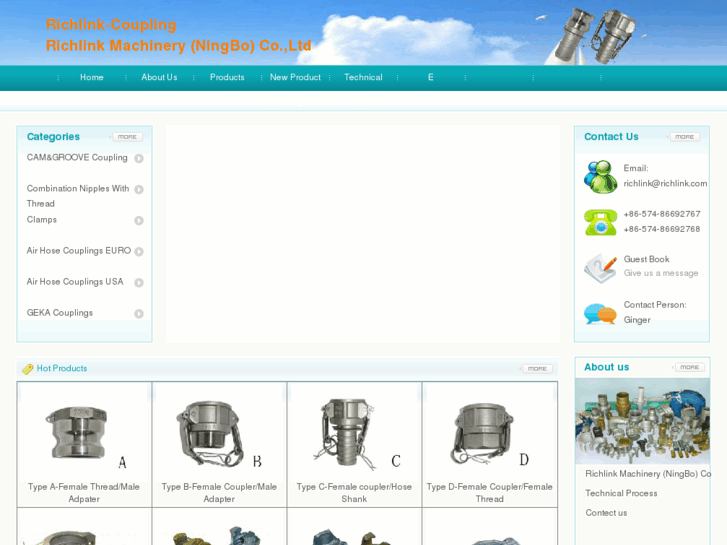
Task: Click MORE button in Hot Products bar
Action: [x=537, y=369]
